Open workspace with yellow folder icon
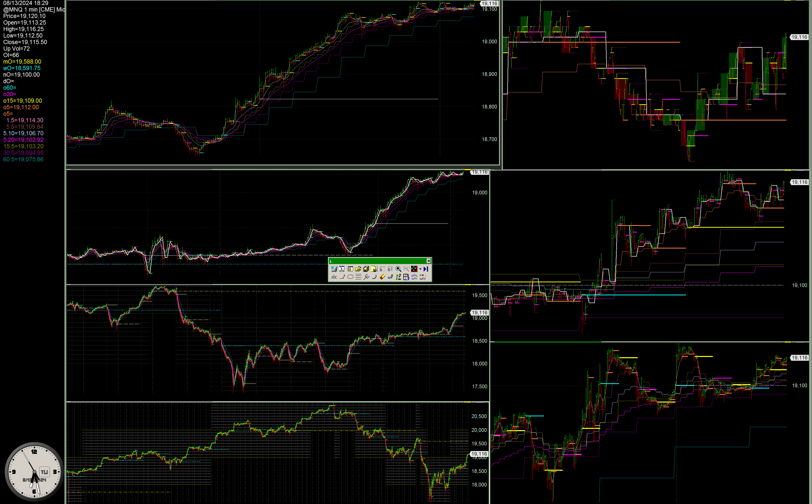Screen dimensions: 812x504 point(358,269)
